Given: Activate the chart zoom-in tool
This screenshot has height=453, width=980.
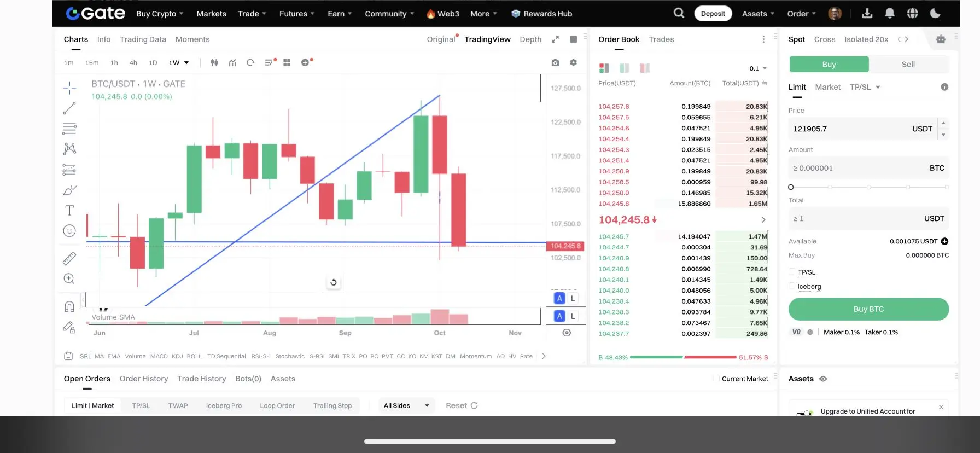Looking at the screenshot, I should (69, 279).
